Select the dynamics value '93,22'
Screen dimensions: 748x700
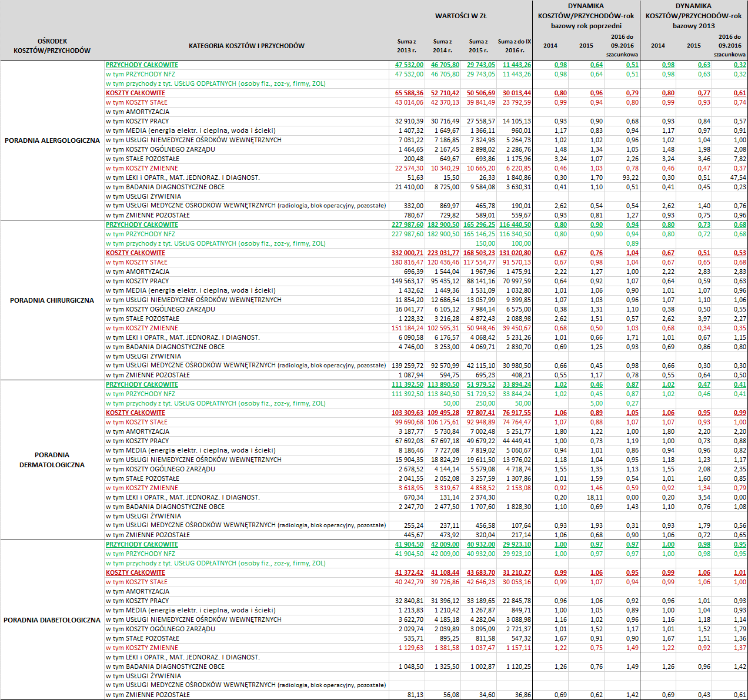[x=630, y=177]
